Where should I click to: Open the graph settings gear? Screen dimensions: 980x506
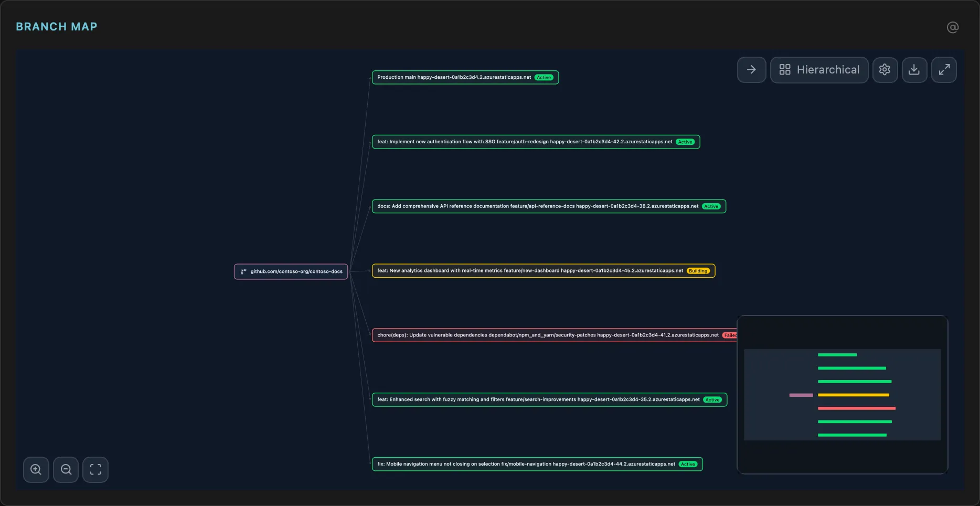tap(885, 70)
